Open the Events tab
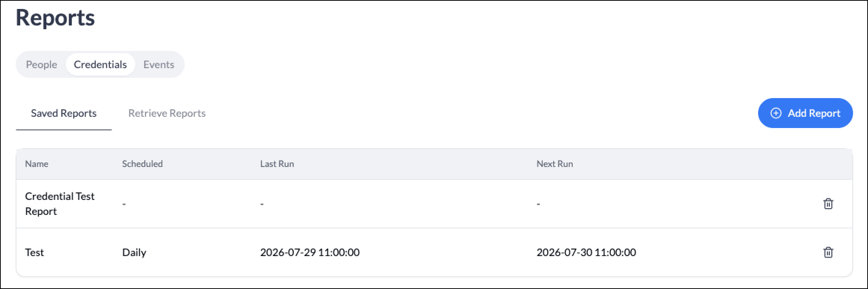The image size is (868, 289). click(159, 64)
